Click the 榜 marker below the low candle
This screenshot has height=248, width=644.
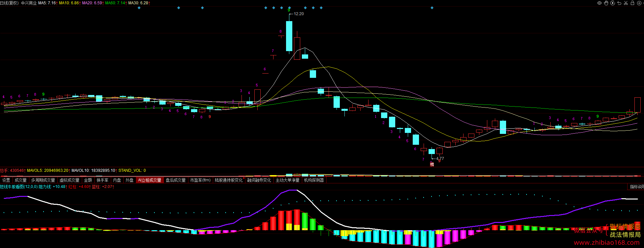pyautogui.click(x=432, y=164)
